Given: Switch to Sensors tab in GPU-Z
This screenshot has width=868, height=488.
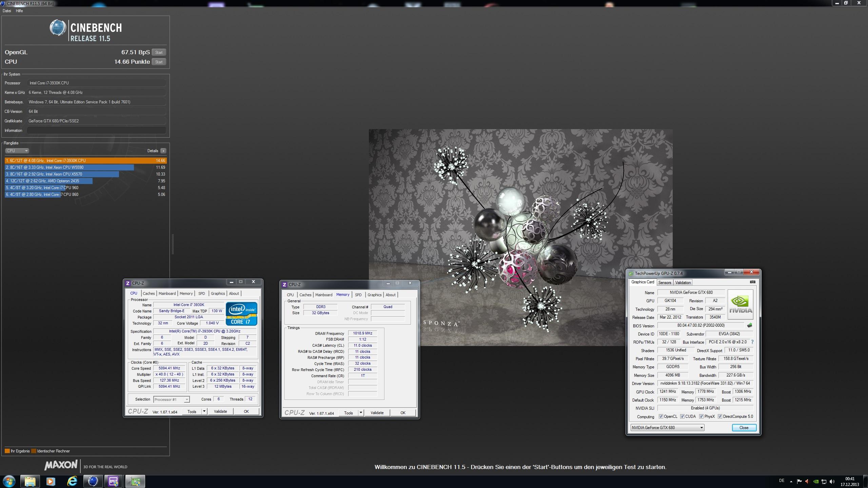Looking at the screenshot, I should (665, 283).
